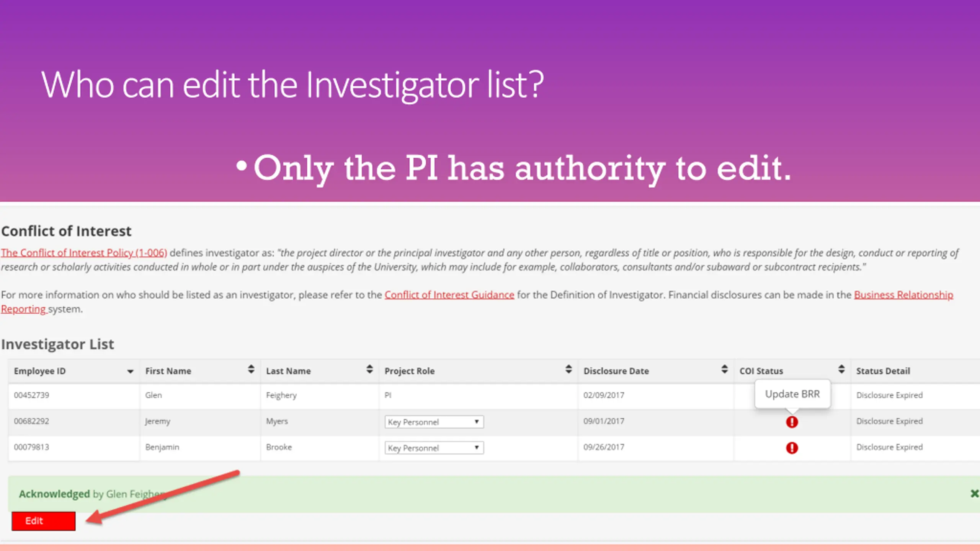The width and height of the screenshot is (980, 551).
Task: Dismiss the green Acknowledged banner with X
Action: point(975,494)
